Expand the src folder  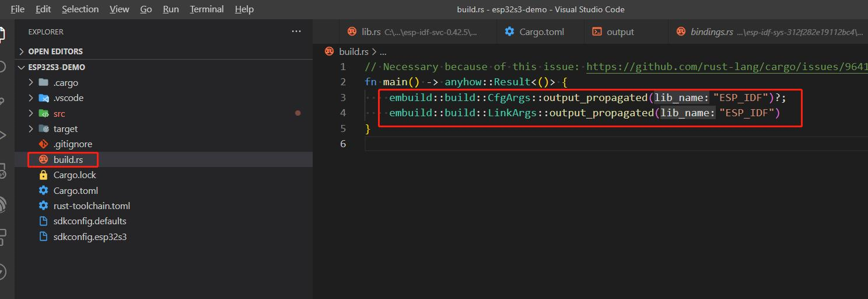coord(31,113)
